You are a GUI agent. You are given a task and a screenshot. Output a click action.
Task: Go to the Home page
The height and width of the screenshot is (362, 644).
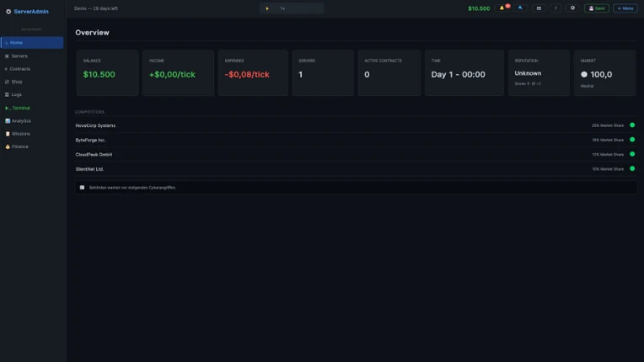click(x=32, y=43)
